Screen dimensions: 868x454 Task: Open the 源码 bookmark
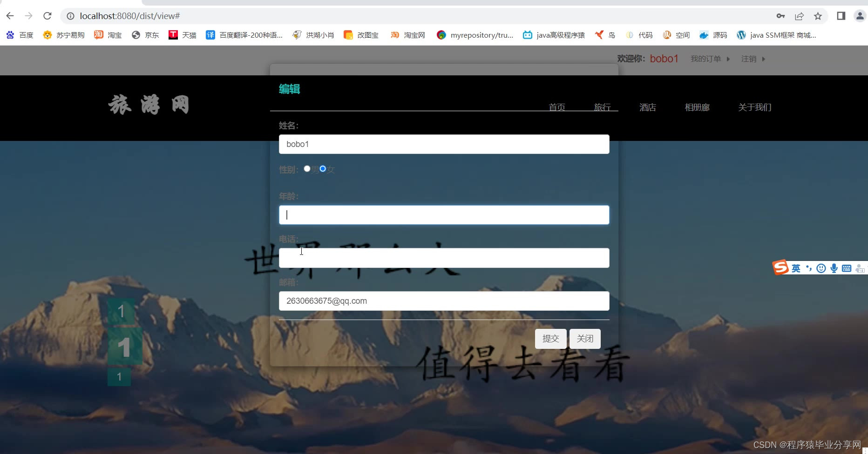pyautogui.click(x=713, y=35)
